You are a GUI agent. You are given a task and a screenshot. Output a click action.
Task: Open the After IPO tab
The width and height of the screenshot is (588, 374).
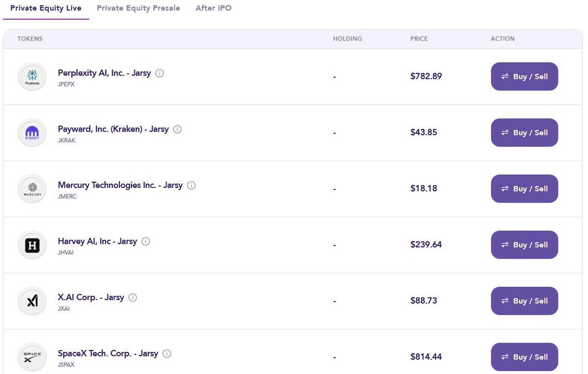[214, 8]
